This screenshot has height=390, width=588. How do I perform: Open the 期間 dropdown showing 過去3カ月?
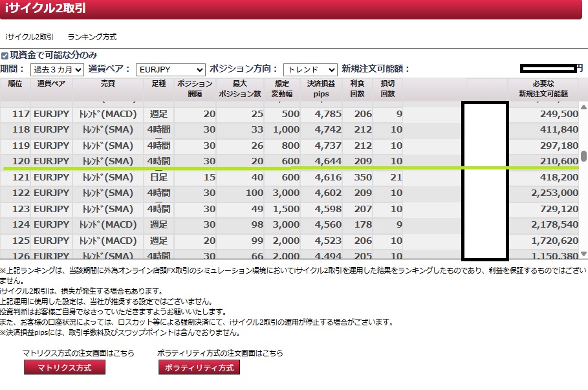[57, 69]
